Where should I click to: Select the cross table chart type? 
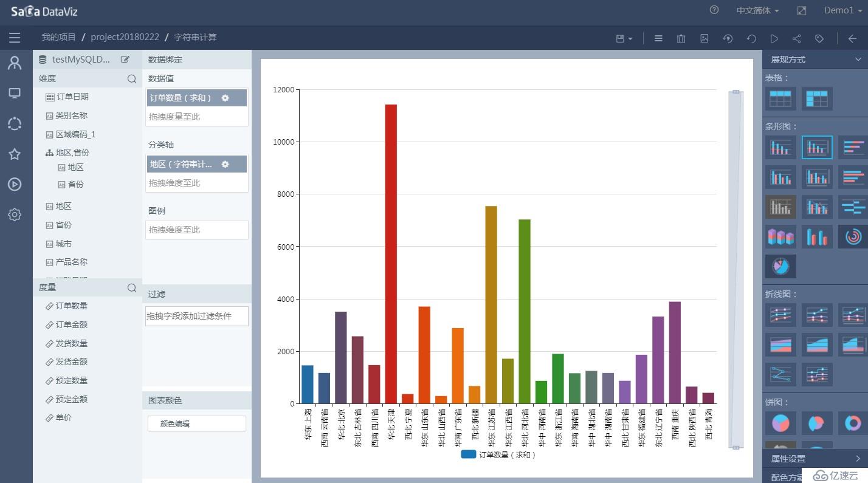(x=817, y=98)
